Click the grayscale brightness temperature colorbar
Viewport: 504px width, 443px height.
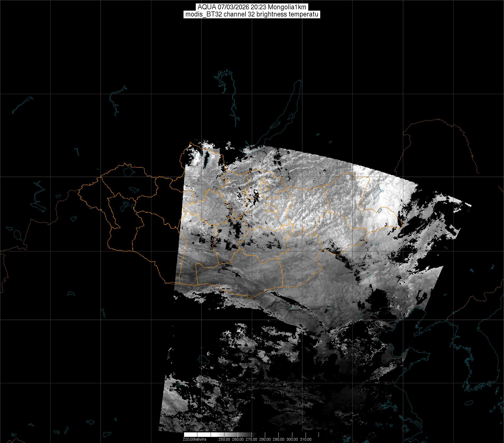[x=251, y=435]
